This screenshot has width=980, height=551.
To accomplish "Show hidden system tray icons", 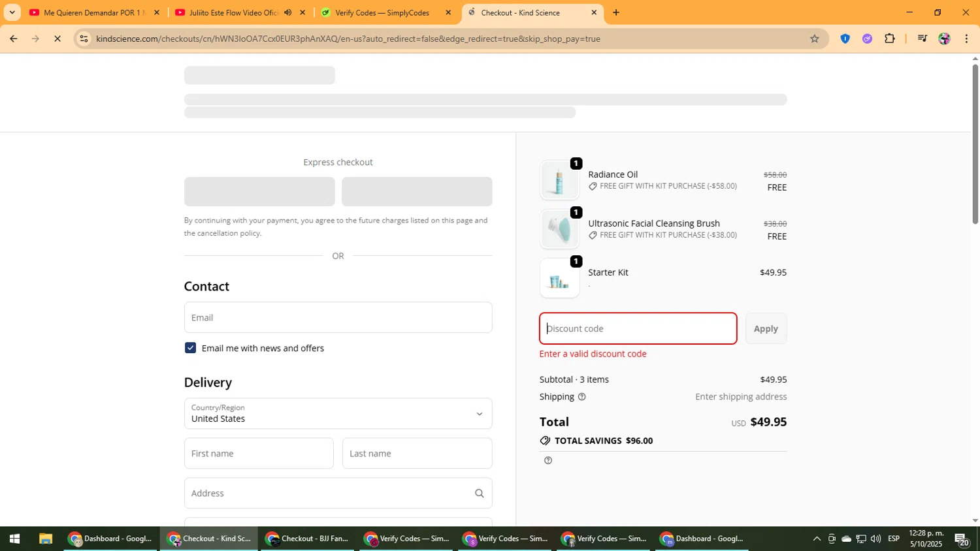I will pyautogui.click(x=816, y=539).
